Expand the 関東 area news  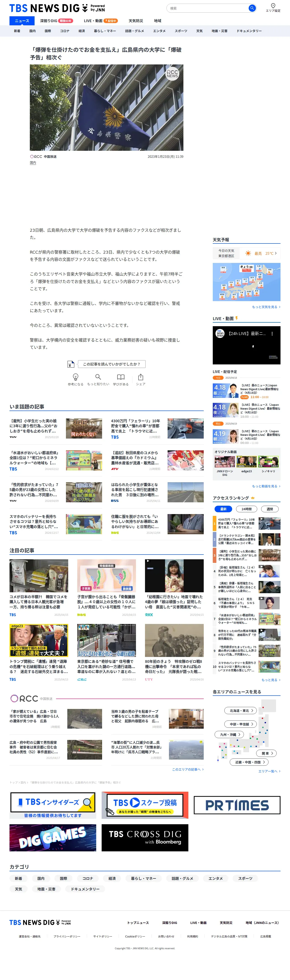[x=267, y=753]
